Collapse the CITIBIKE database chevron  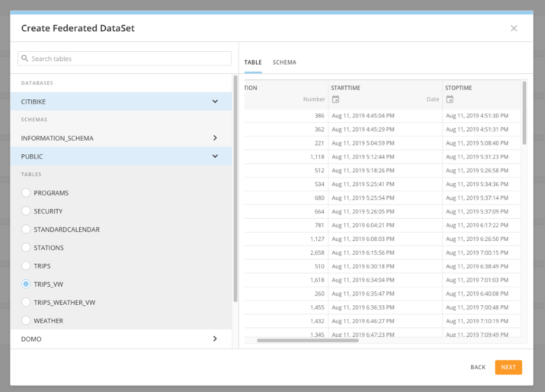coord(215,101)
